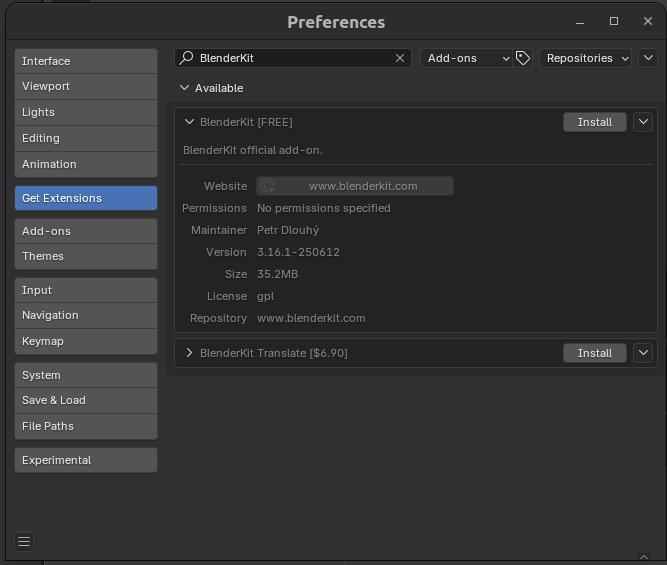Image resolution: width=667 pixels, height=565 pixels.
Task: Open options arrow next to BlenderKit Translate Install
Action: pos(643,353)
